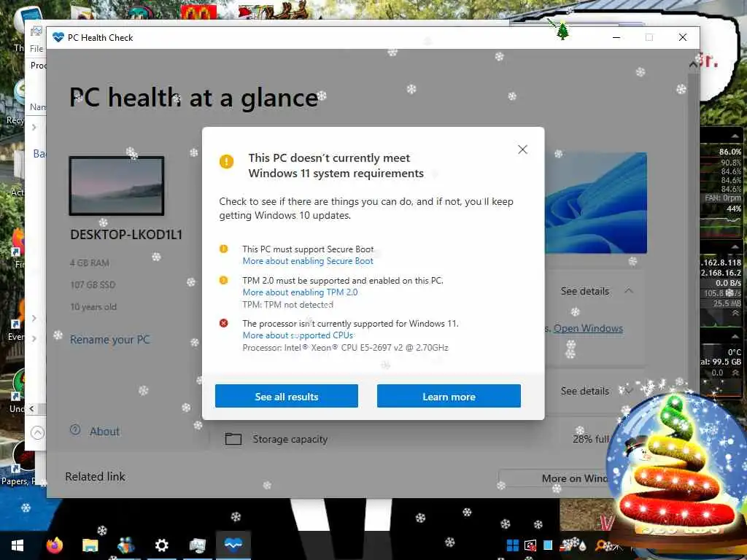
Task: Click the PC thumbnail above DESKTOP-LKOD1L1
Action: [x=117, y=186]
